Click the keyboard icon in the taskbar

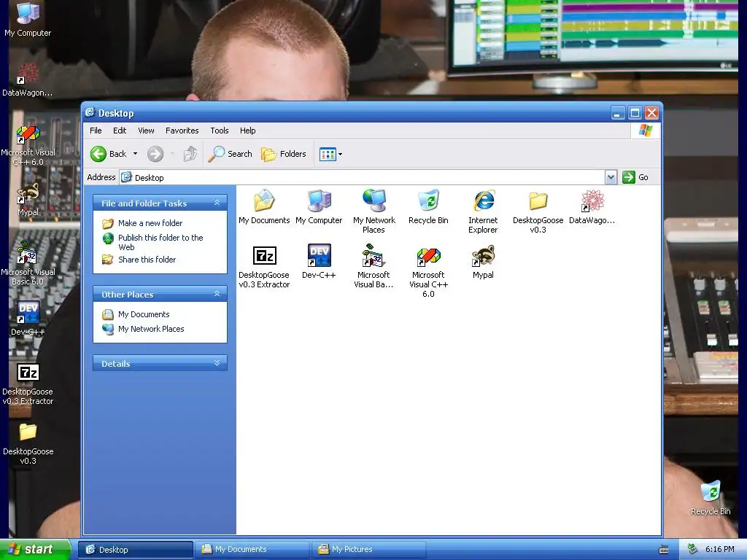[x=664, y=550]
